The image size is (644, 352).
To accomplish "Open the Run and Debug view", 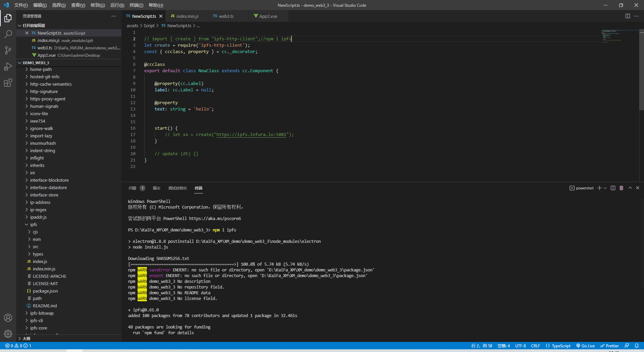I will (x=8, y=67).
